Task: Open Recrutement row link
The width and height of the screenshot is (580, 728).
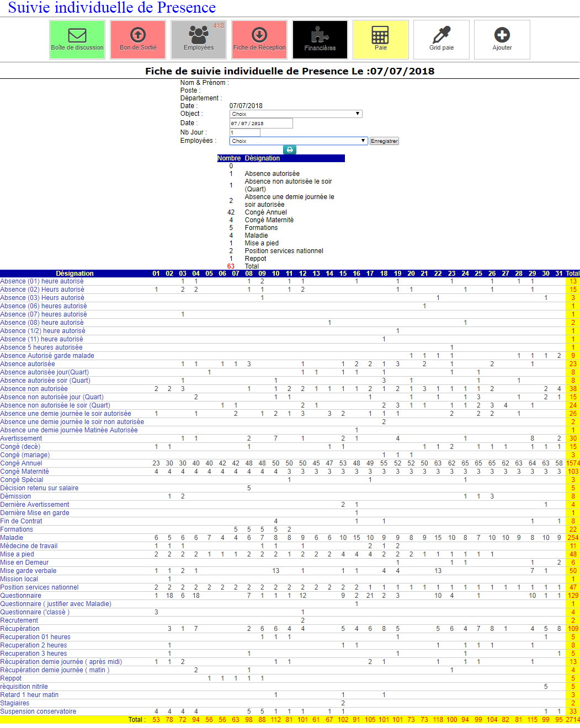Action: click(19, 620)
